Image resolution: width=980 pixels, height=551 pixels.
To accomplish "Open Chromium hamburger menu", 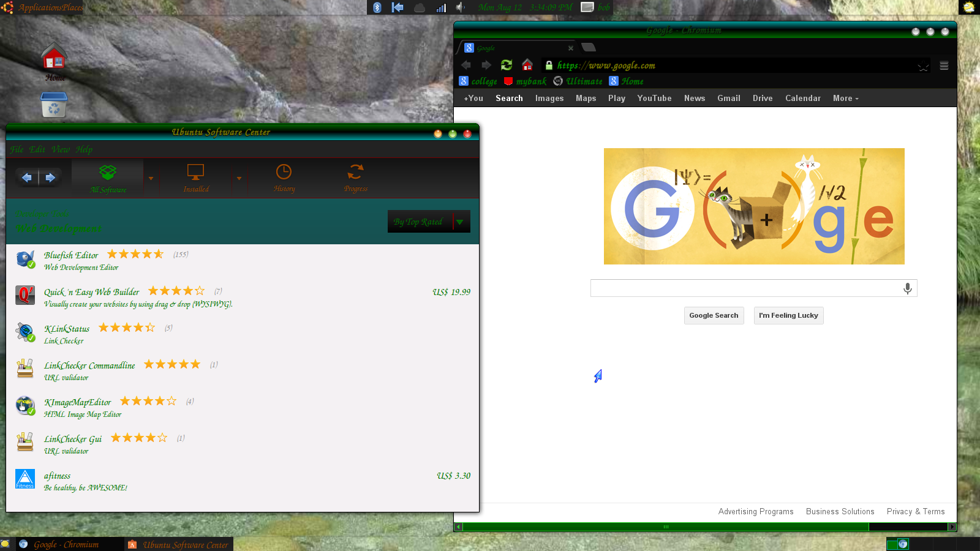I will click(944, 66).
